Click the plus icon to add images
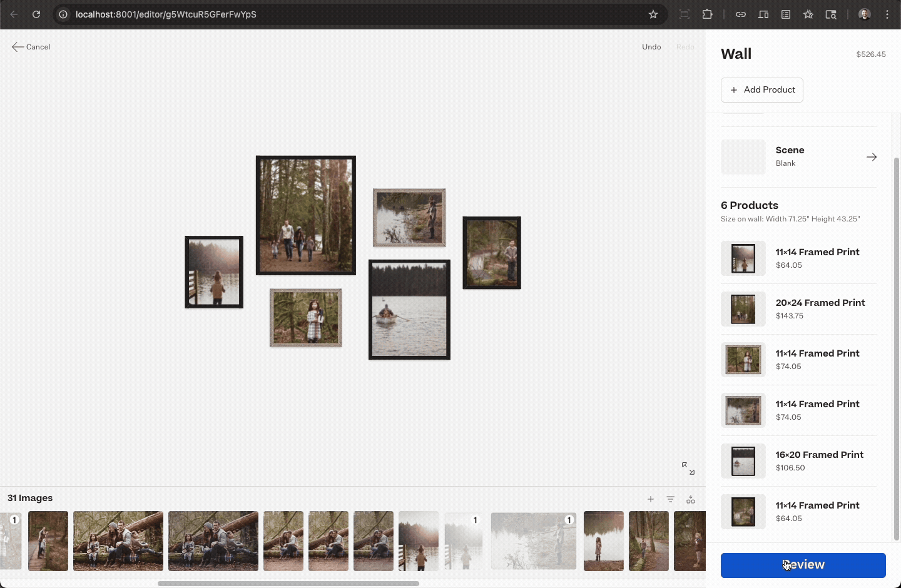The image size is (901, 588). pyautogui.click(x=651, y=499)
